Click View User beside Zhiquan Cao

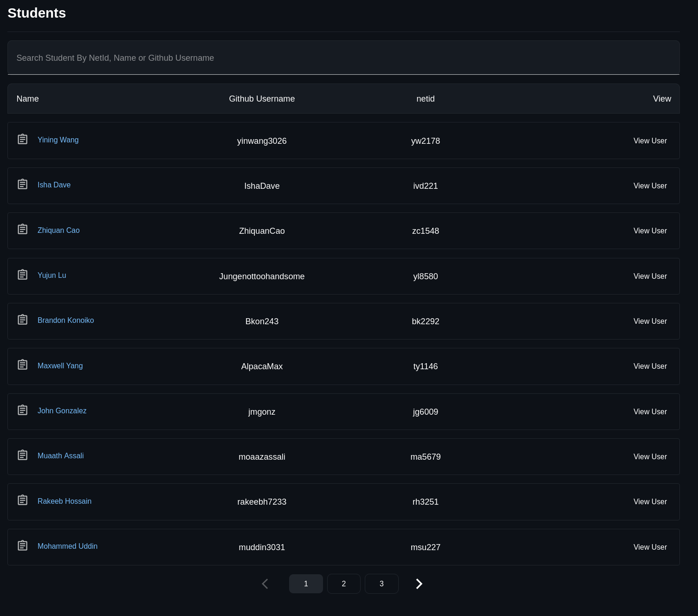(x=650, y=231)
